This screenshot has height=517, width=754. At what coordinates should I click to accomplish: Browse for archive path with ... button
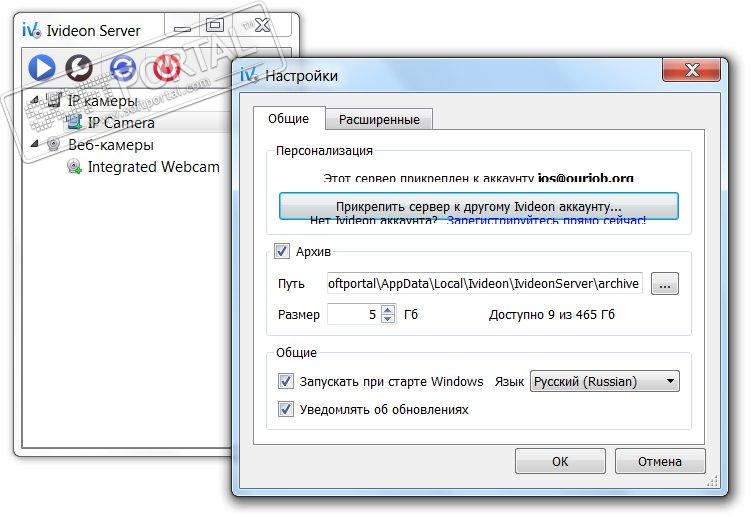point(665,284)
